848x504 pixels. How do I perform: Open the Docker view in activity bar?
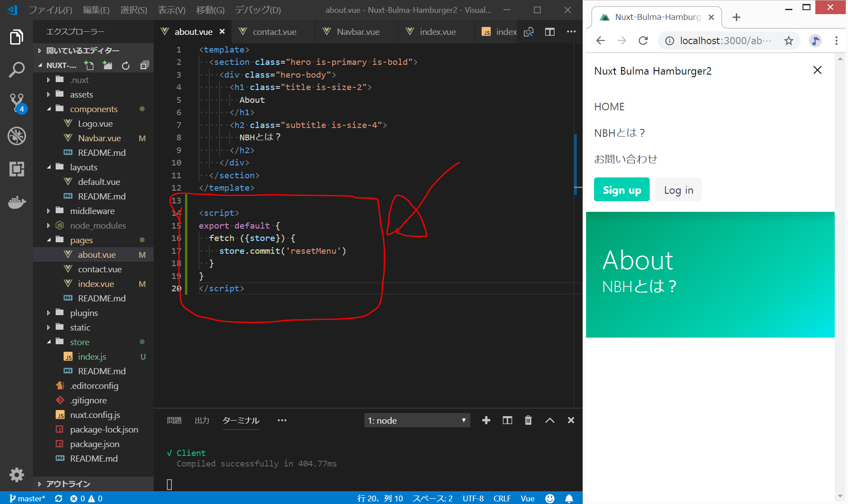[x=17, y=202]
